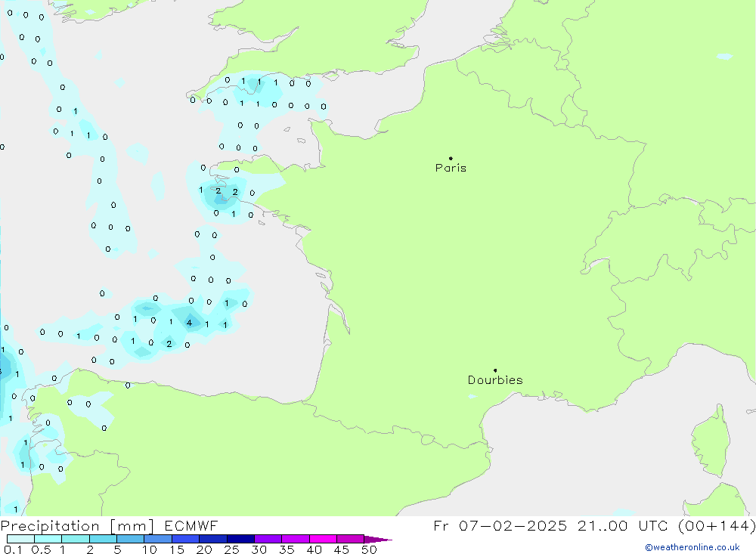Pick the 0.1–0.5 mm legend swatch
The height and width of the screenshot is (554, 756).
click(x=20, y=539)
